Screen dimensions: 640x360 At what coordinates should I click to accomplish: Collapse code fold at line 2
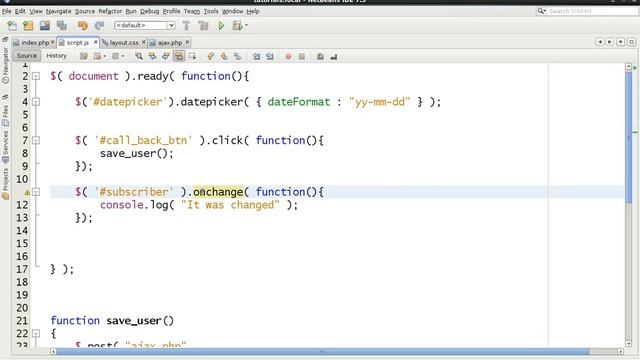36,76
